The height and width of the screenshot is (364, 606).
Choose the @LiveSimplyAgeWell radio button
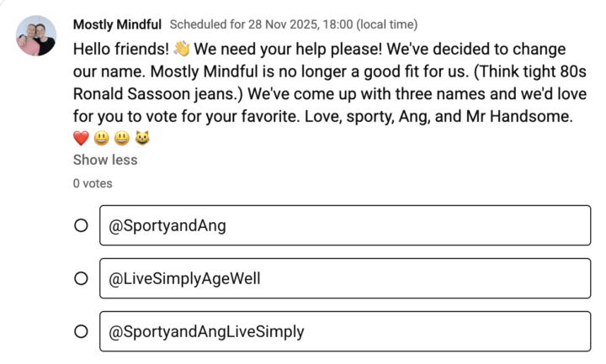pyautogui.click(x=81, y=278)
